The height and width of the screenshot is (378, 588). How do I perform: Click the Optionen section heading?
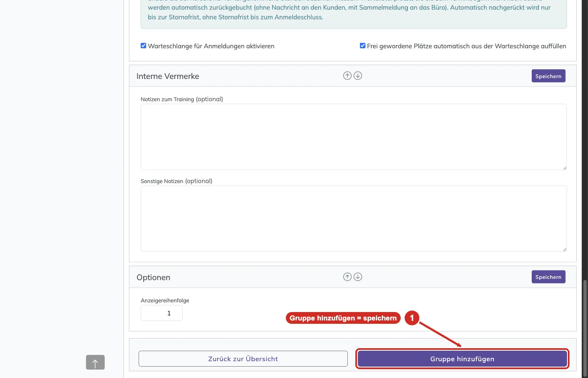tap(153, 277)
